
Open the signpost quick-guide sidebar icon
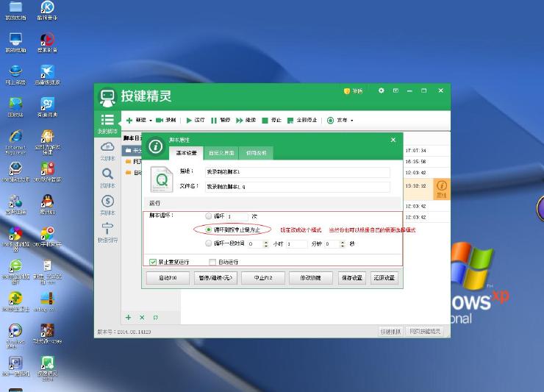(x=107, y=228)
